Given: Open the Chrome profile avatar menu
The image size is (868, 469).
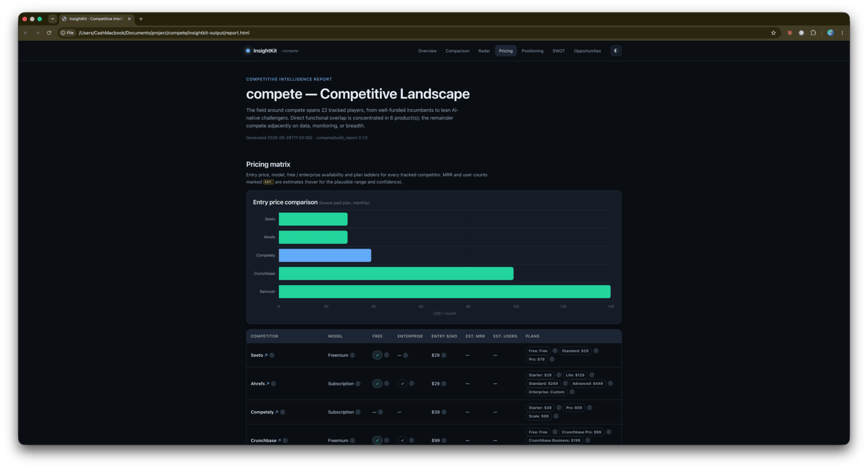Looking at the screenshot, I should (x=830, y=33).
